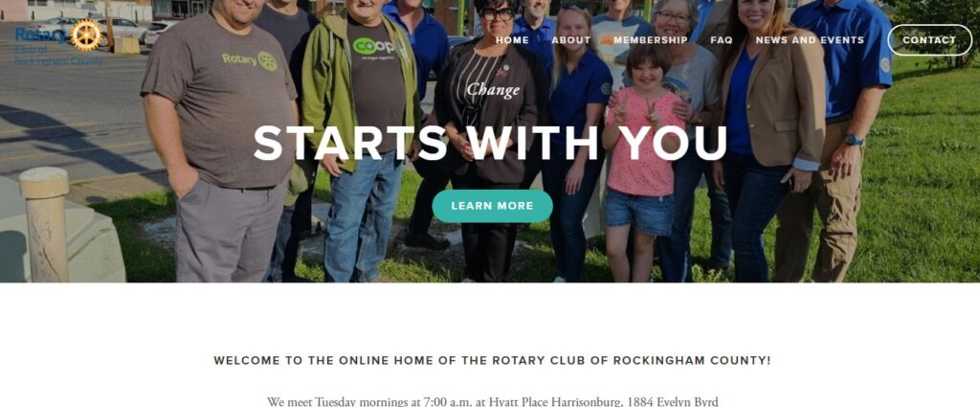Click the green Rotary logo on gray t-shirt
Screen dimensions: 980x407
click(x=250, y=60)
